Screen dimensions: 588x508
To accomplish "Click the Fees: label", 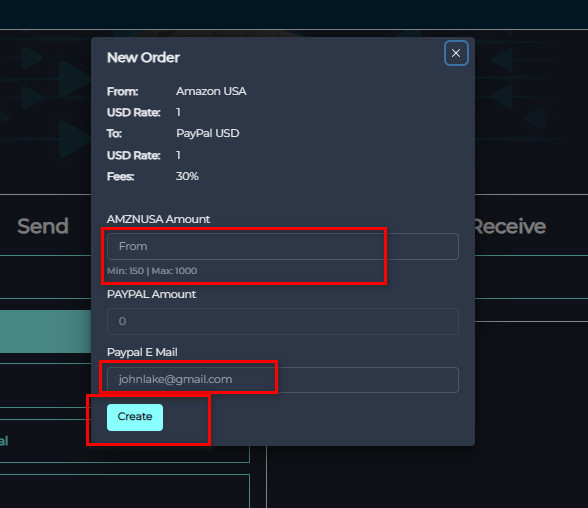I will (x=120, y=176).
